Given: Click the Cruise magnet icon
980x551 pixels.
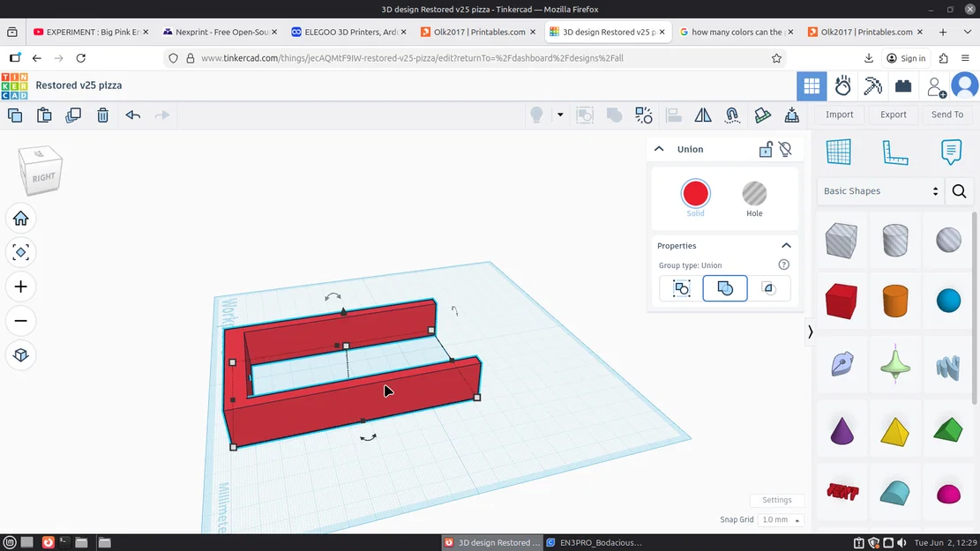Looking at the screenshot, I should coord(732,115).
